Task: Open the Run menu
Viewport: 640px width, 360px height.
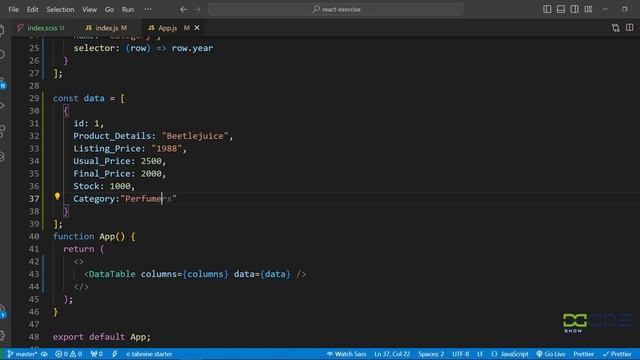Action: coord(128,9)
